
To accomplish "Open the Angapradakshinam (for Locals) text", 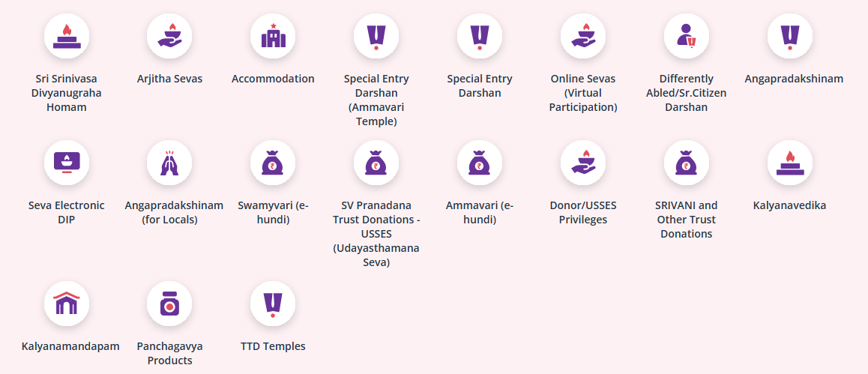I will [x=174, y=212].
